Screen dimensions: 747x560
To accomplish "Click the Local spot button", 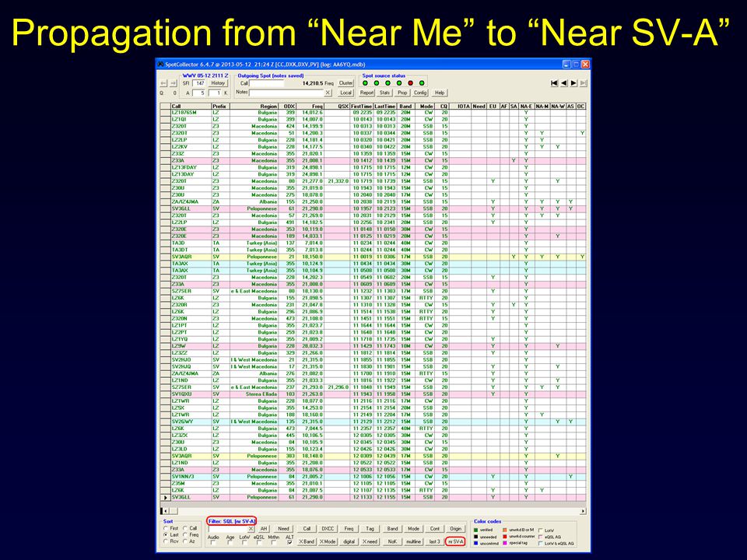I will (345, 93).
